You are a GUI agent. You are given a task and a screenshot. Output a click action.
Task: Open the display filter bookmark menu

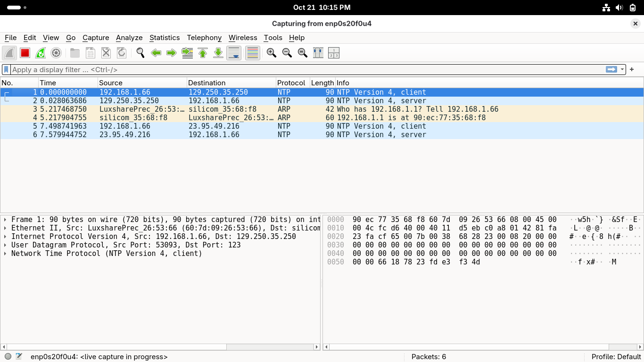click(6, 69)
